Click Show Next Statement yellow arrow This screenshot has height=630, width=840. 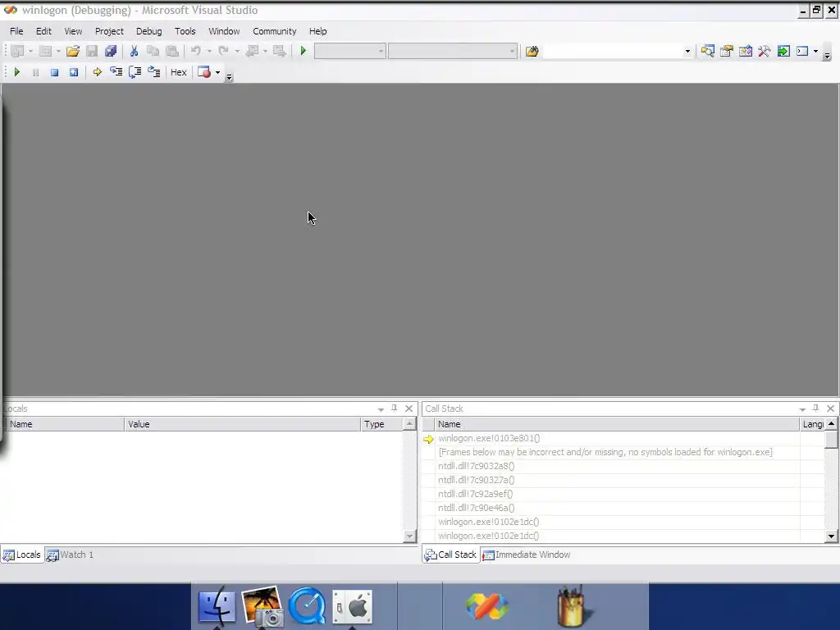coord(97,72)
